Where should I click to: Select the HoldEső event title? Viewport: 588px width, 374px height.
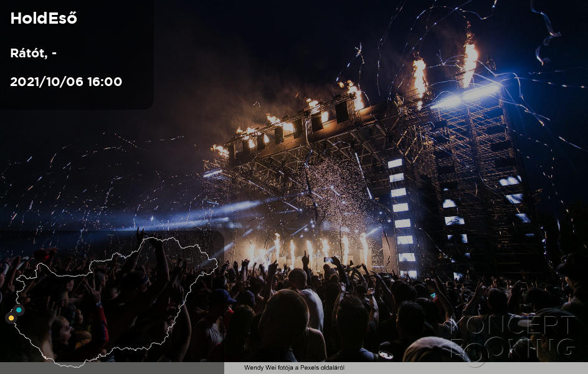point(44,18)
